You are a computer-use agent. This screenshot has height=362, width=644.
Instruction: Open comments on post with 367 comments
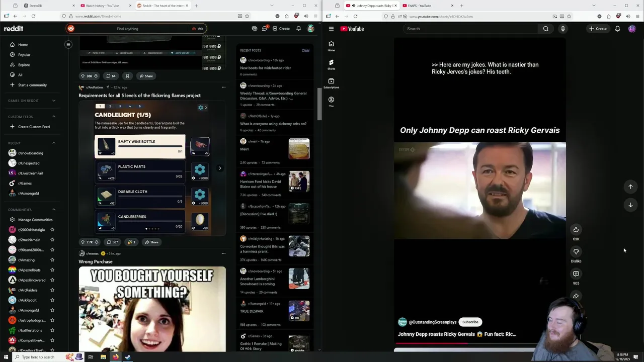pos(112,242)
